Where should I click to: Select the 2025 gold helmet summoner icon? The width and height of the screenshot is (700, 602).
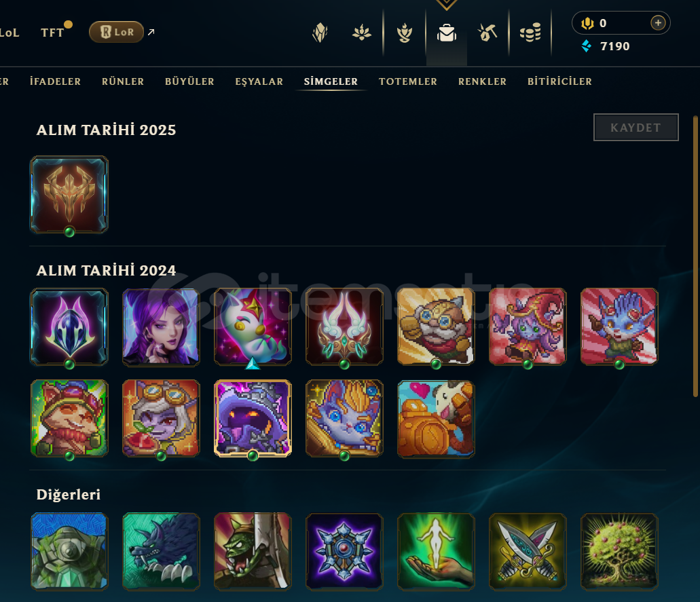[69, 195]
